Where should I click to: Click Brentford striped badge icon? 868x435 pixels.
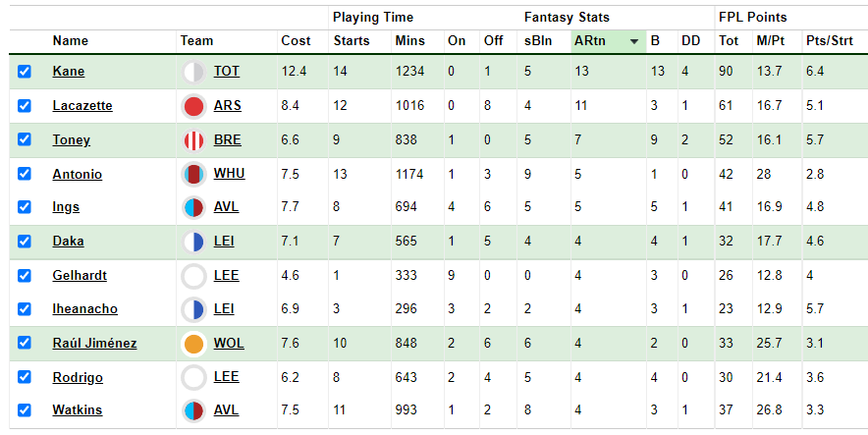(x=193, y=140)
